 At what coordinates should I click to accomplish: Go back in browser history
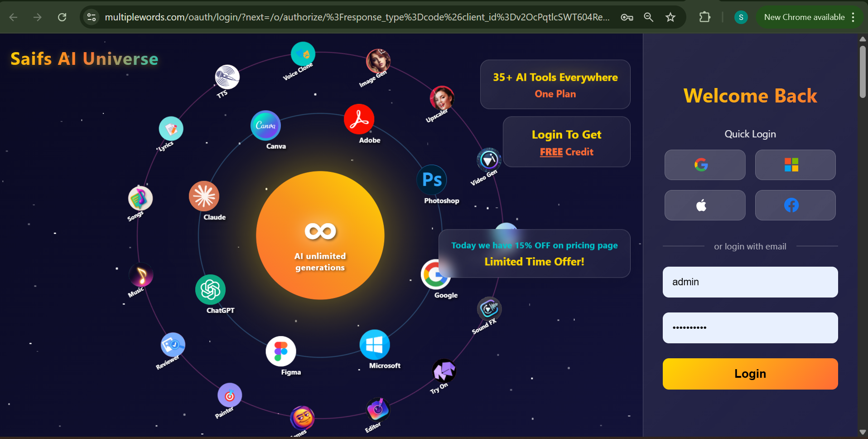pyautogui.click(x=14, y=17)
